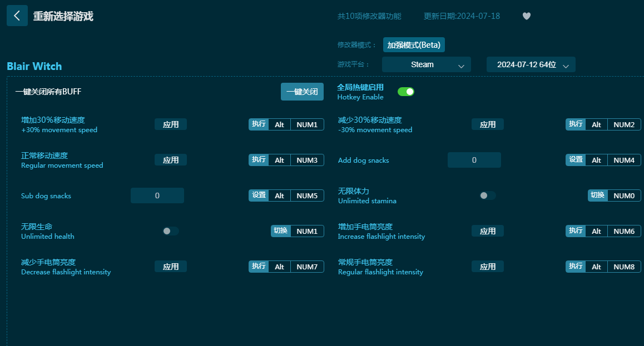Click the 一键关闭 button

(x=302, y=92)
